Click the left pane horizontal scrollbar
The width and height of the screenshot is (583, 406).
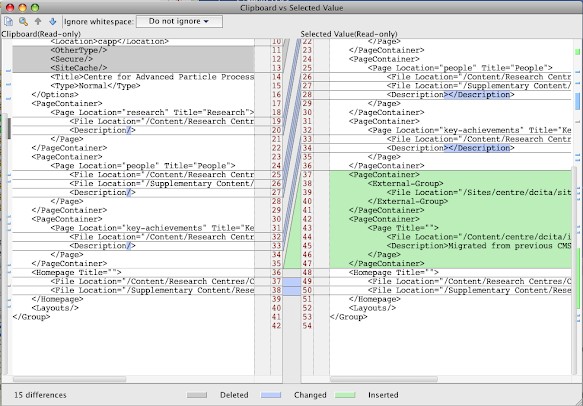pyautogui.click(x=70, y=379)
